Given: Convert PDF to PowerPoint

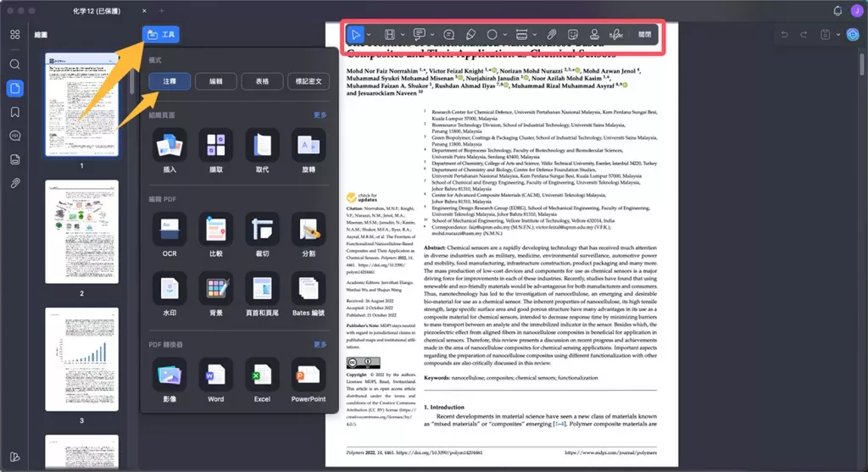Looking at the screenshot, I should pyautogui.click(x=309, y=380).
